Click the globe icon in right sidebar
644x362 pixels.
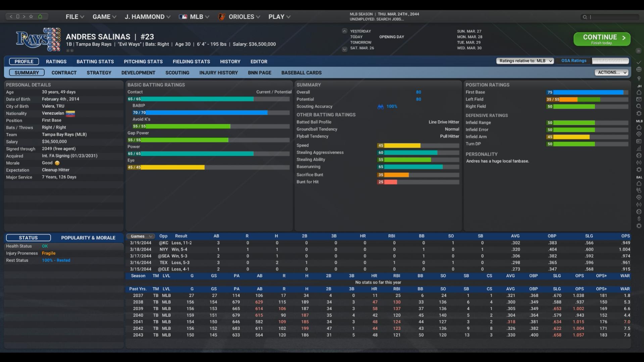pyautogui.click(x=639, y=69)
